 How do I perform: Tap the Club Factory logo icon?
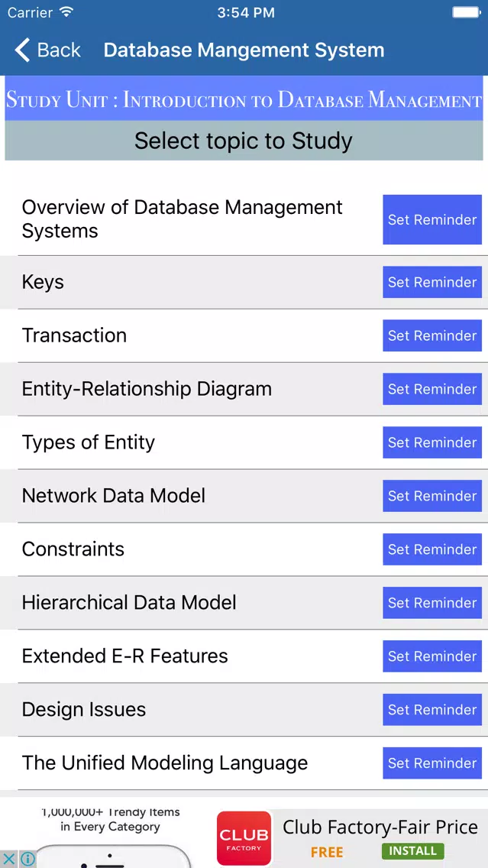coord(244,837)
